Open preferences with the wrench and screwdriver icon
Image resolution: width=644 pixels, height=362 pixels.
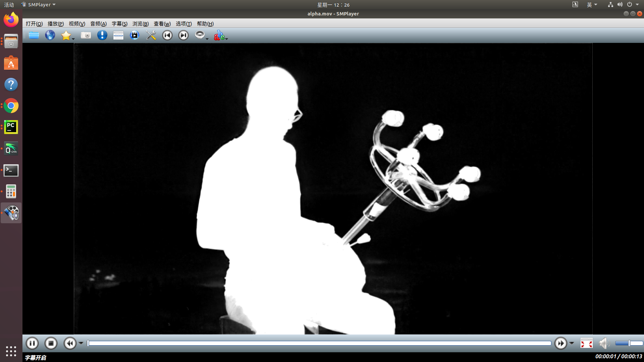[x=151, y=35]
